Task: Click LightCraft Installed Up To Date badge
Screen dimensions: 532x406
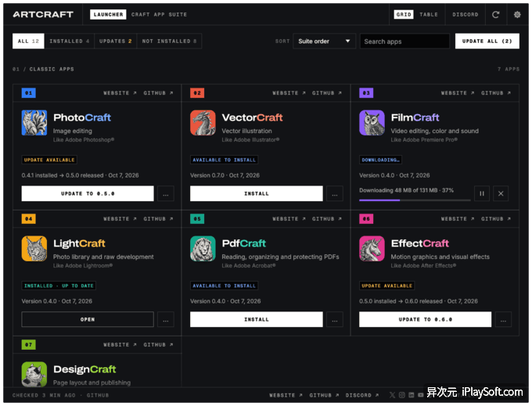Action: [x=59, y=286]
